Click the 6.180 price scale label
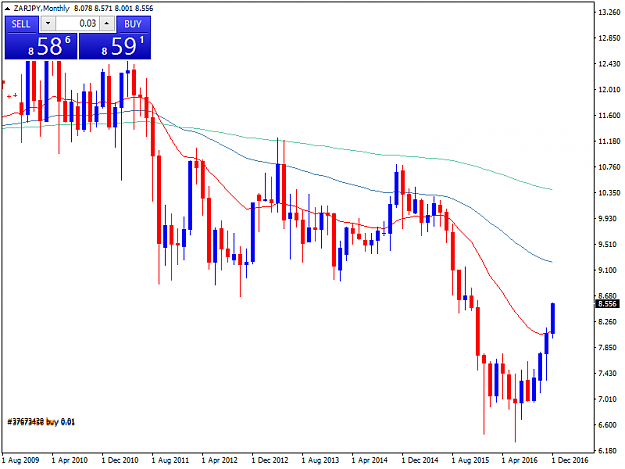The width and height of the screenshot is (625, 469). [609, 451]
